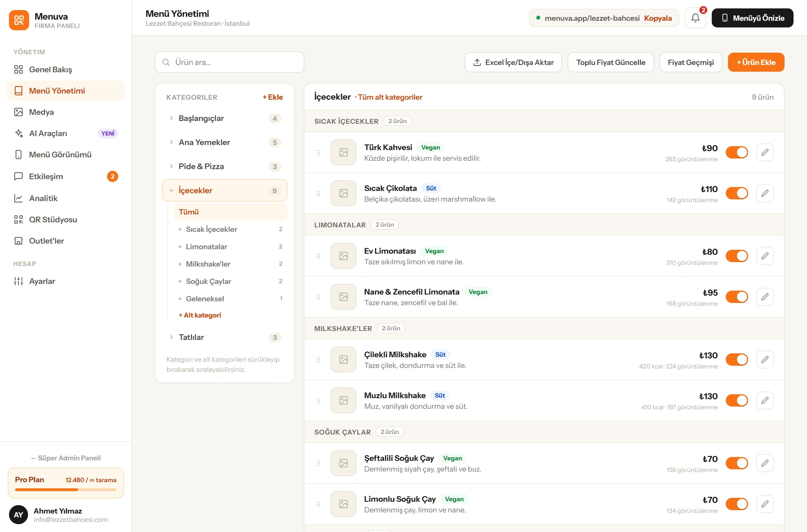The width and height of the screenshot is (807, 532).
Task: Select Sıcak İçecekler subcategory
Action: [230, 229]
